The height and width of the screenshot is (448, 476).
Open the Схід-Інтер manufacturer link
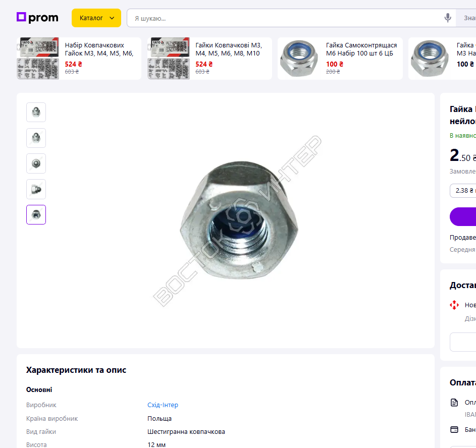click(163, 405)
